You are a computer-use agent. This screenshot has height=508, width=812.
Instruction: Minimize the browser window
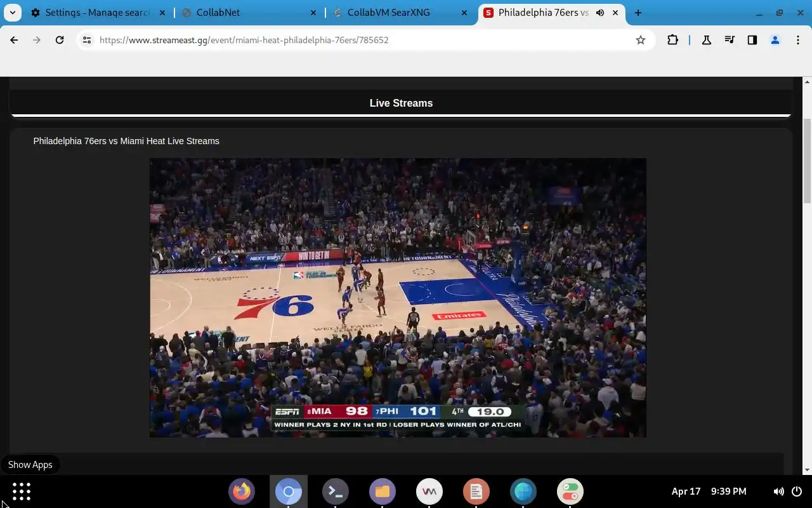click(759, 13)
